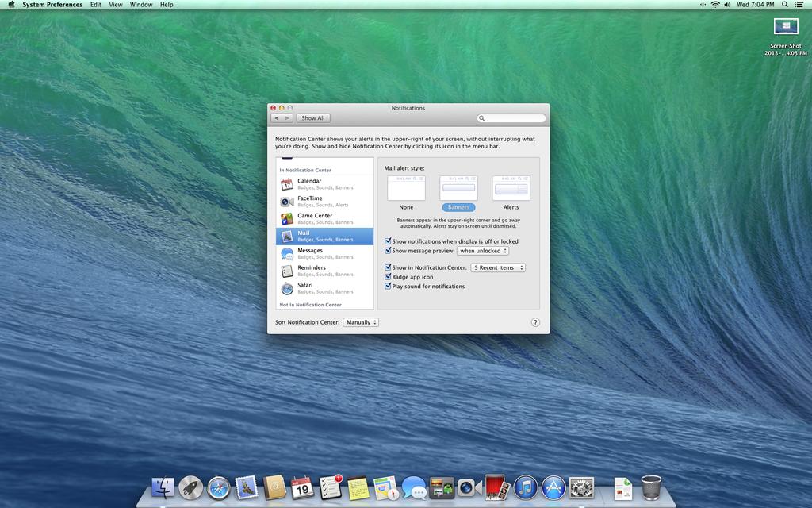
Task: Open the Help menu
Action: coord(167,5)
